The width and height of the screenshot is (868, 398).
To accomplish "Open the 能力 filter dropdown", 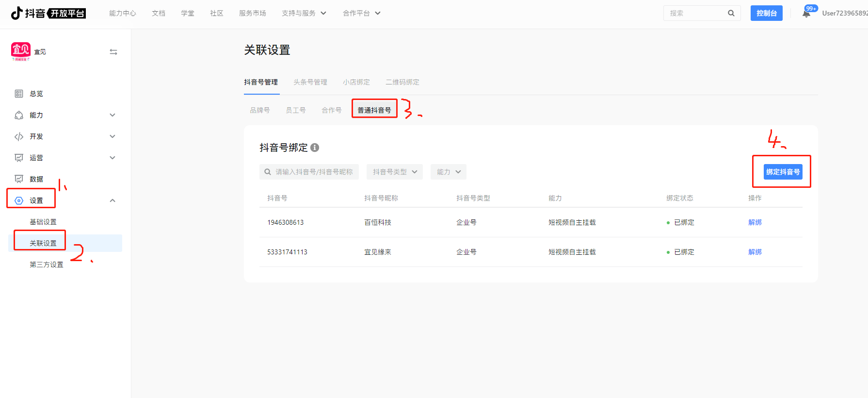I will point(449,172).
